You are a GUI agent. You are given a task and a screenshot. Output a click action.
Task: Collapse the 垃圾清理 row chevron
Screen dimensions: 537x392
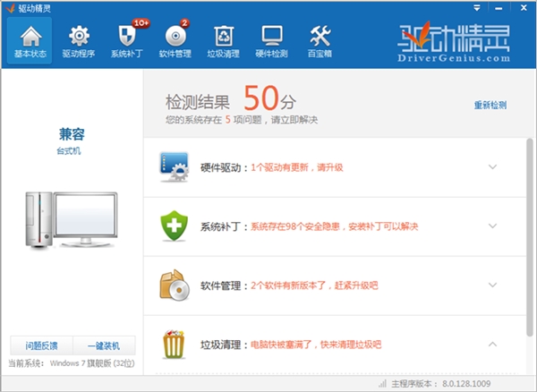492,344
